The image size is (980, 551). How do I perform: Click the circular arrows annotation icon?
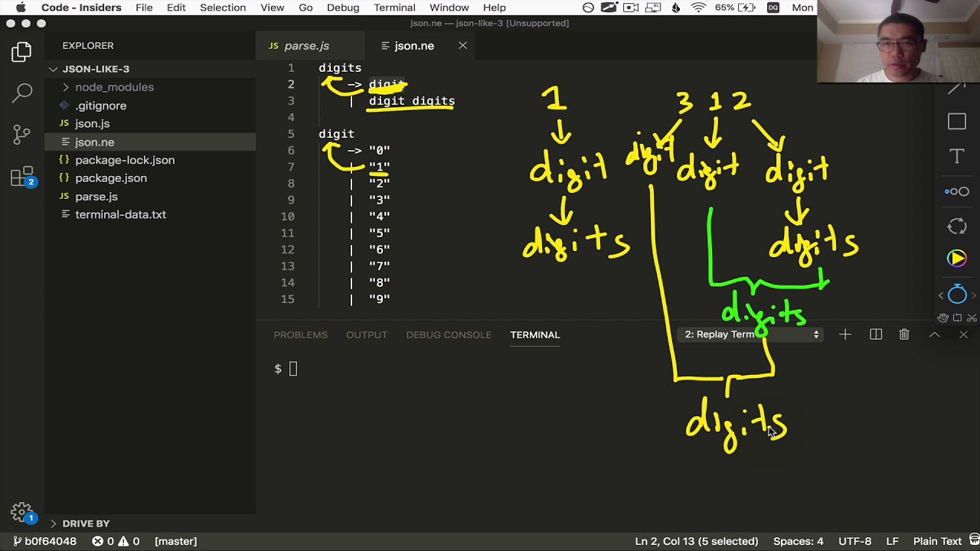pos(957,226)
